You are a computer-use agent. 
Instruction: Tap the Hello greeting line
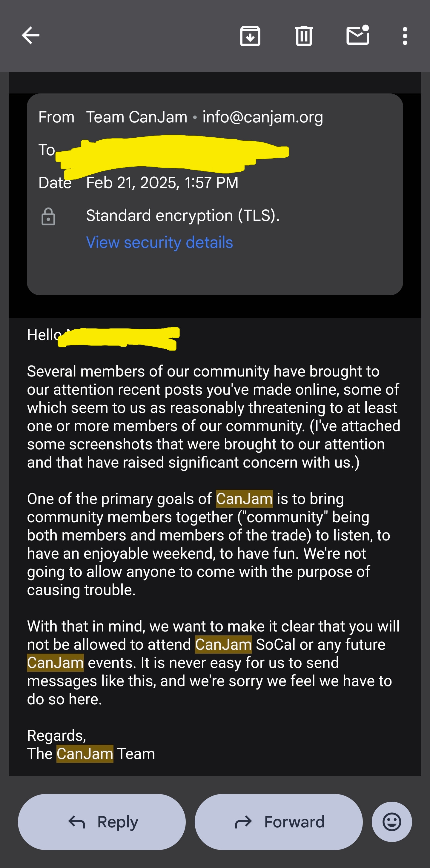pyautogui.click(x=103, y=336)
